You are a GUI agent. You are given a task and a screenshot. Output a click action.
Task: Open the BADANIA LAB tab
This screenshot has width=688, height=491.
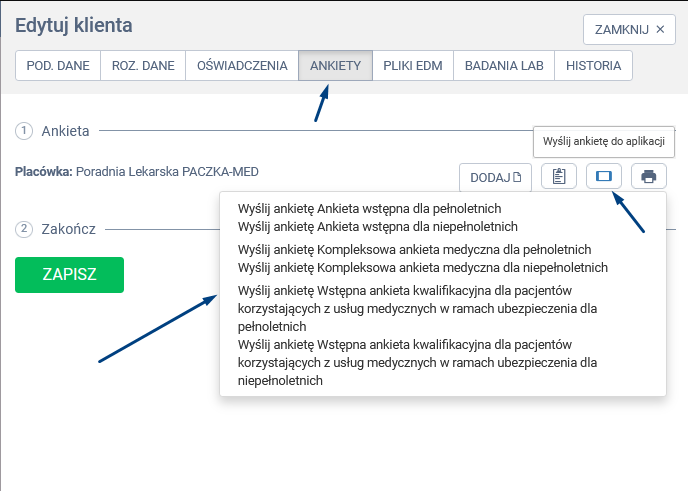click(x=504, y=66)
